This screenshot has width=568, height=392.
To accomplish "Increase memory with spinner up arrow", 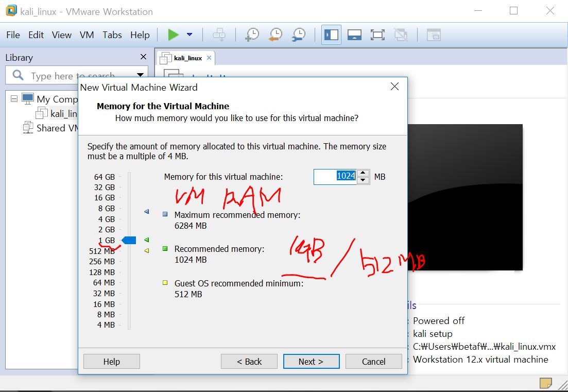I will [363, 173].
